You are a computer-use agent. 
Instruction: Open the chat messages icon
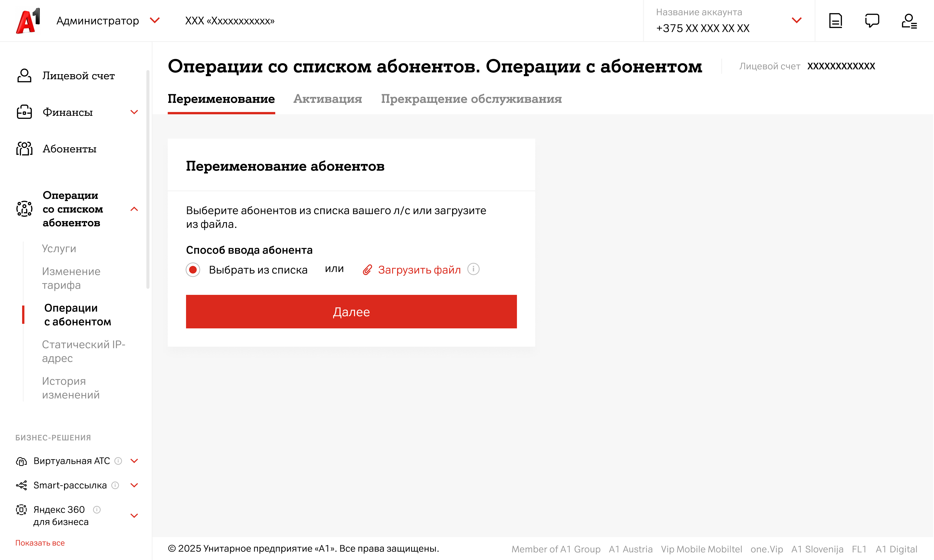click(x=872, y=21)
